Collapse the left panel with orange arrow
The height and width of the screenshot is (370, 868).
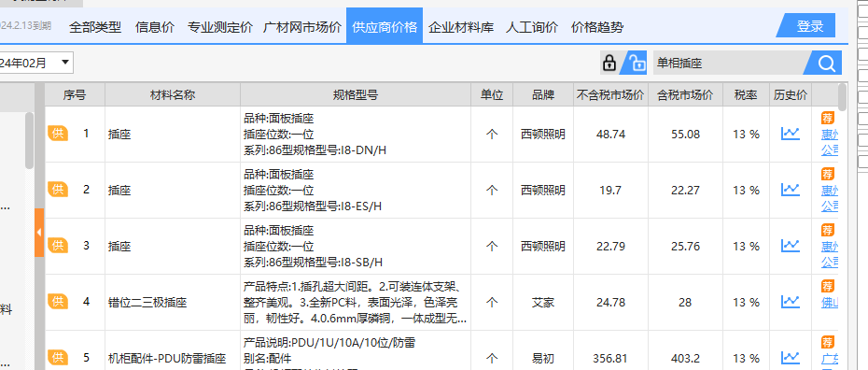pos(39,233)
